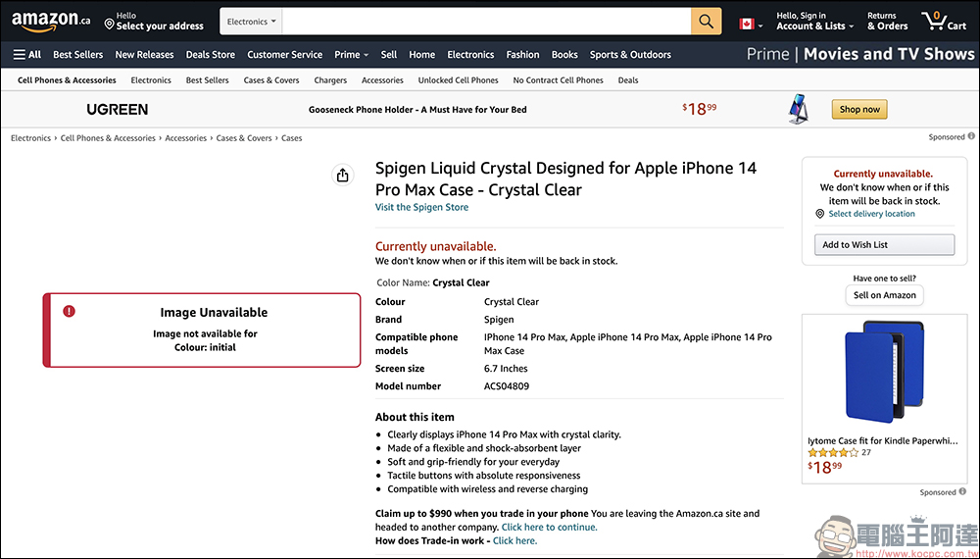Click the search text field
The width and height of the screenshot is (980, 559).
[x=486, y=22]
